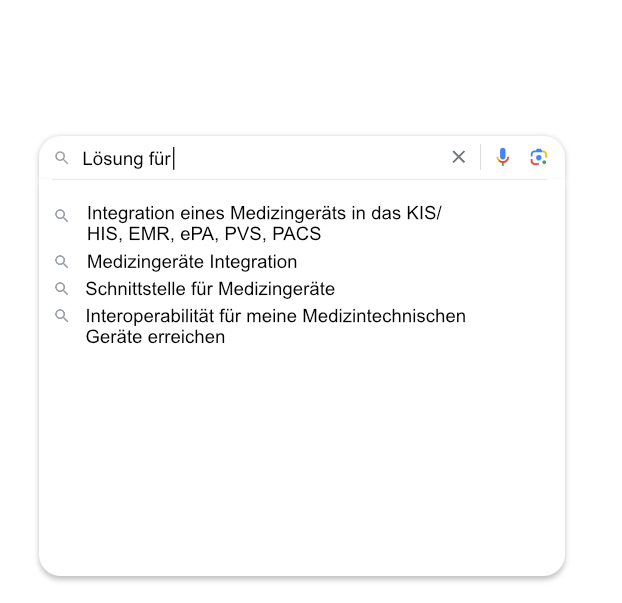The height and width of the screenshot is (603, 622).
Task: Click the search icon beside Schnittstelle für Medizingeräte
Action: point(61,288)
